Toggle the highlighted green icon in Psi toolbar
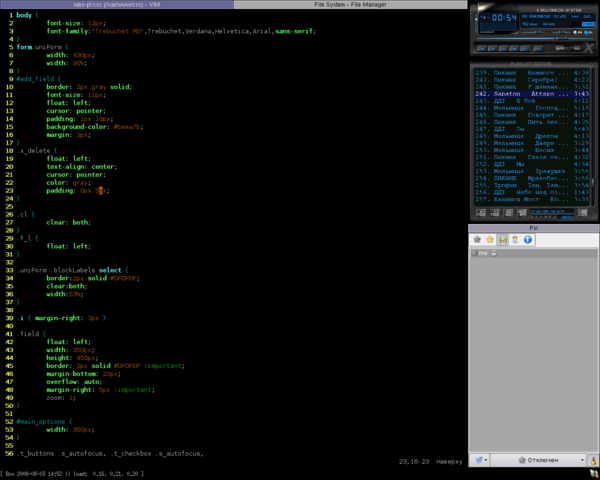The width and height of the screenshot is (600, 480). (x=502, y=240)
